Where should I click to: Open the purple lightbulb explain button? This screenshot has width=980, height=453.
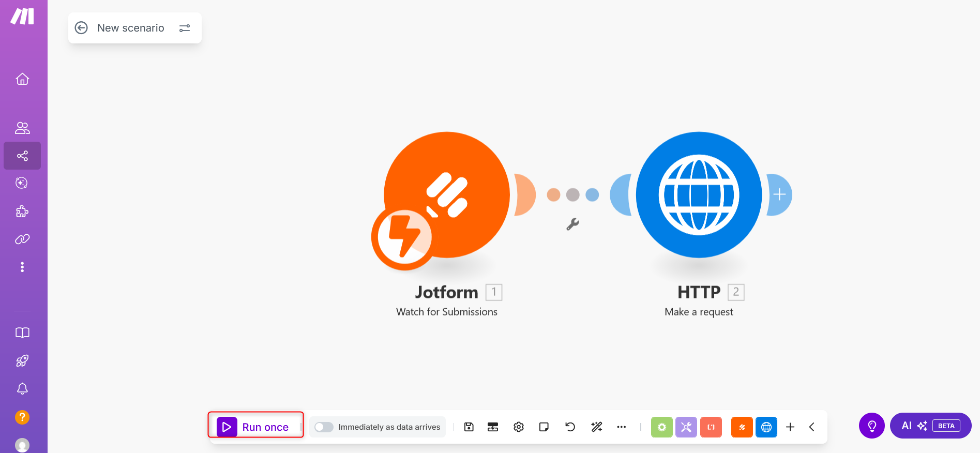pos(872,426)
